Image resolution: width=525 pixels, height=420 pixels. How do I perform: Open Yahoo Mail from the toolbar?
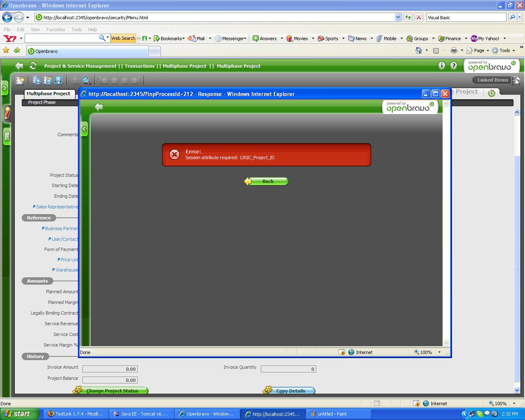(196, 39)
